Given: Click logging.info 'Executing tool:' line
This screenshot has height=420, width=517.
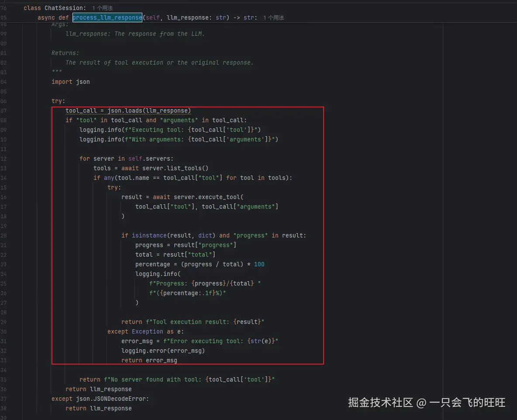Looking at the screenshot, I should pos(170,130).
